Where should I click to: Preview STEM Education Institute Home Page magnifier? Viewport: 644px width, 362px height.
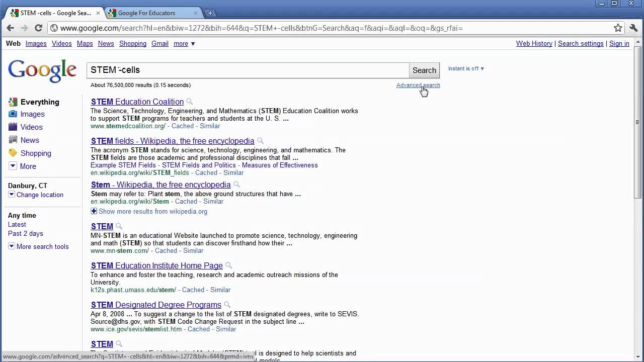[228, 265]
